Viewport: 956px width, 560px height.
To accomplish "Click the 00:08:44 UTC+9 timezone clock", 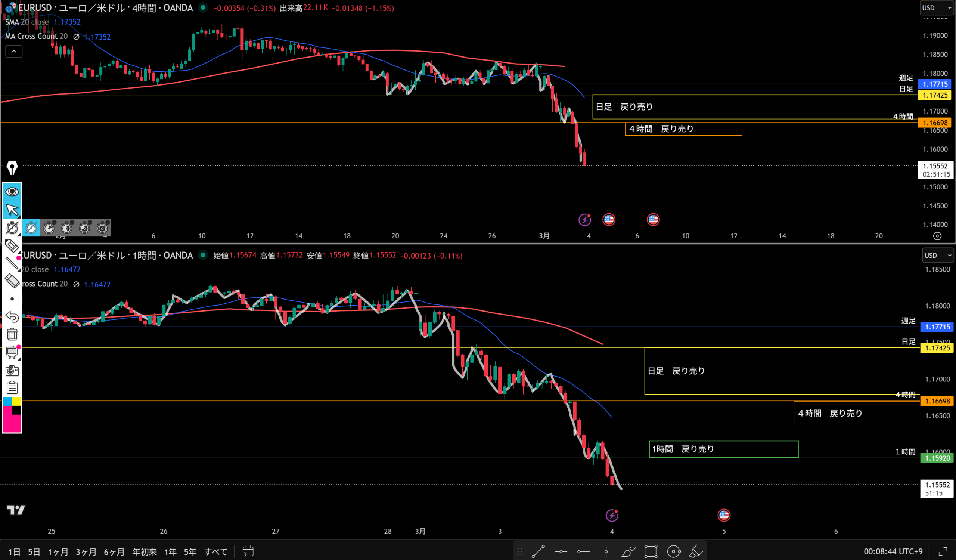I will click(893, 551).
